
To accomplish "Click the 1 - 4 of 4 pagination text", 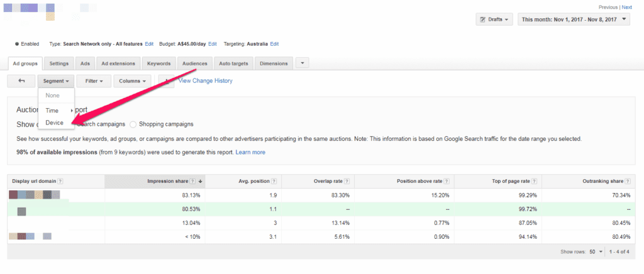I will (619, 252).
